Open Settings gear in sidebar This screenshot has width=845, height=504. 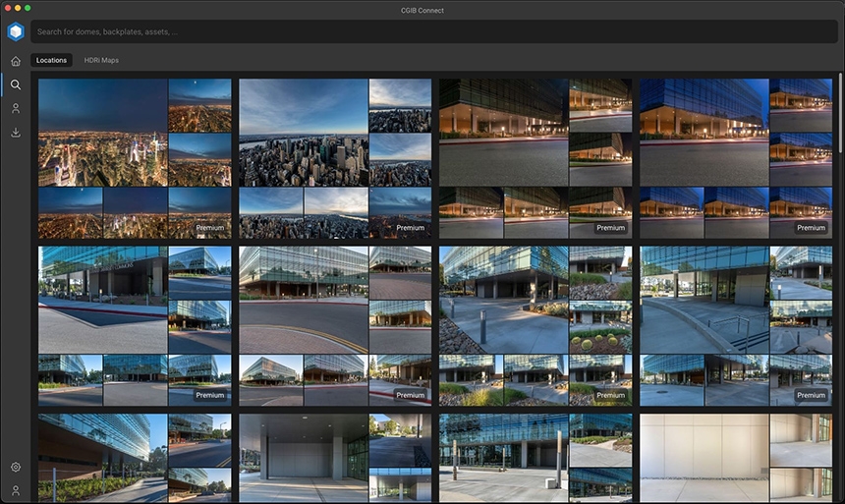(x=16, y=467)
